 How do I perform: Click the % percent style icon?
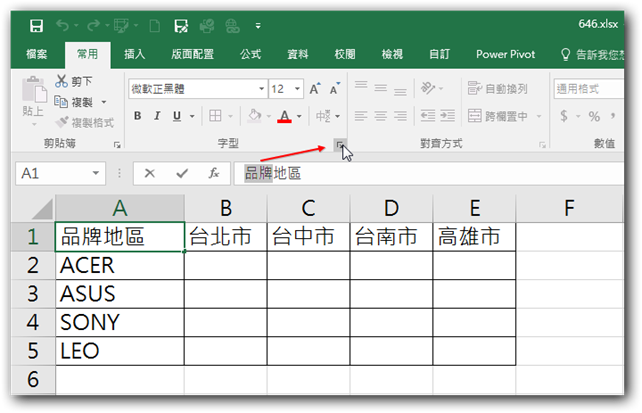point(594,116)
